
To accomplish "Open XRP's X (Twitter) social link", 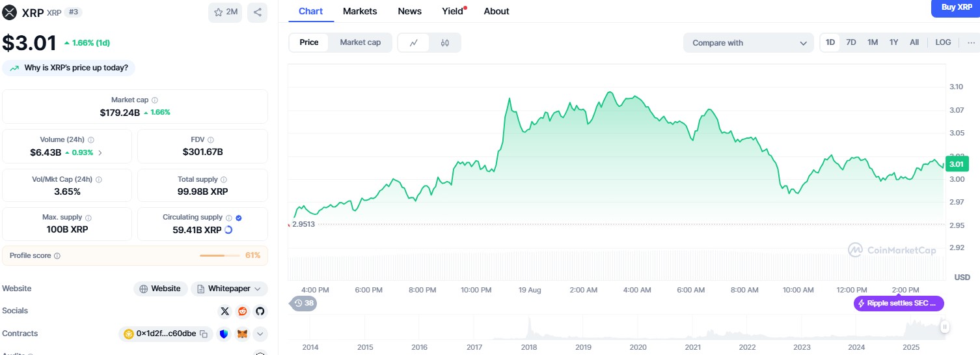I will 225,311.
